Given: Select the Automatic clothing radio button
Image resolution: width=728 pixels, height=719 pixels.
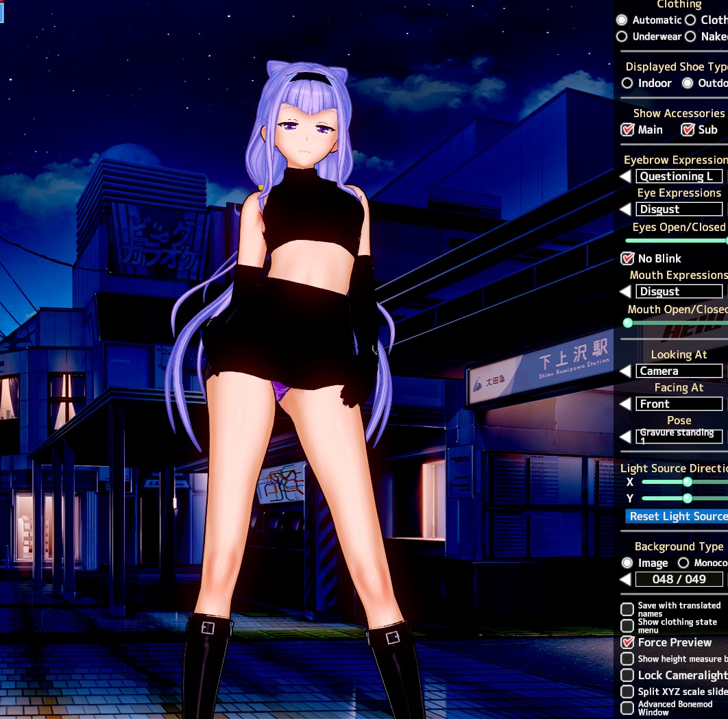Looking at the screenshot, I should (622, 20).
